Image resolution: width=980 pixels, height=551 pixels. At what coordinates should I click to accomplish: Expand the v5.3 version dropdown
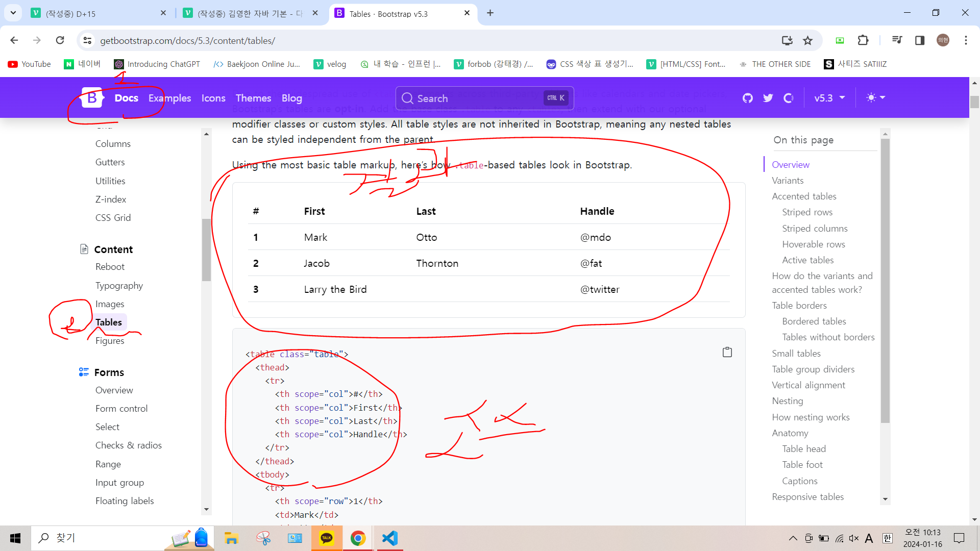pyautogui.click(x=829, y=98)
